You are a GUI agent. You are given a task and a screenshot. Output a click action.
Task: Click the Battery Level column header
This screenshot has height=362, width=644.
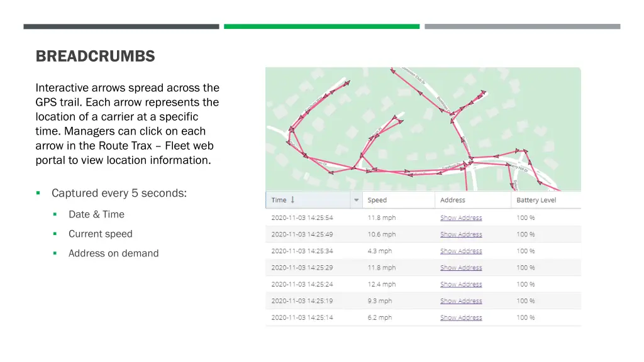click(536, 200)
